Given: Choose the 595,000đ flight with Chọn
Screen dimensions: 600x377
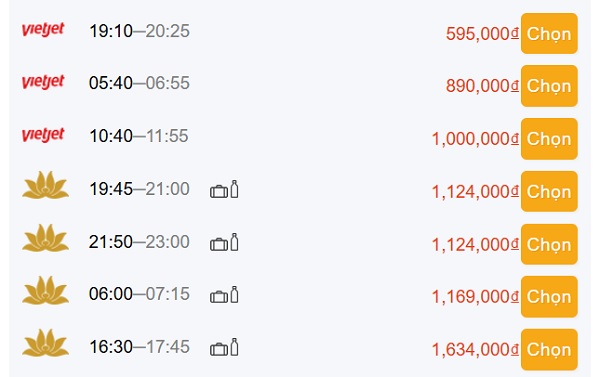Looking at the screenshot, I should (x=549, y=34).
